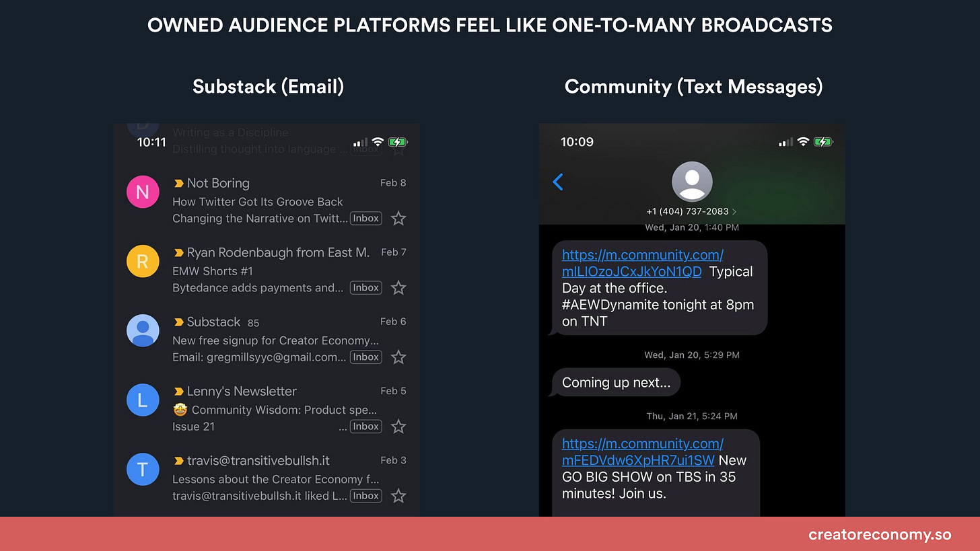Open 'New free signup for Creator Economy' email
Viewport: 980px width, 551px height.
[276, 340]
